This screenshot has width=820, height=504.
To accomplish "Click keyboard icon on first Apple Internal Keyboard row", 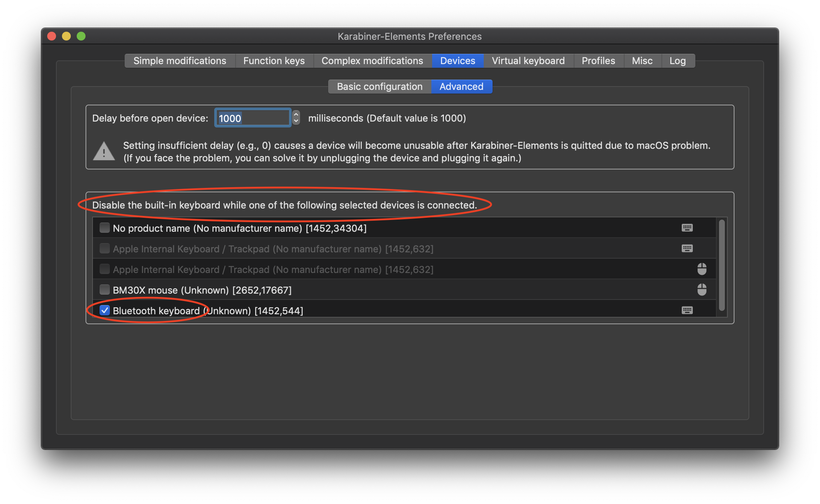I will [687, 249].
